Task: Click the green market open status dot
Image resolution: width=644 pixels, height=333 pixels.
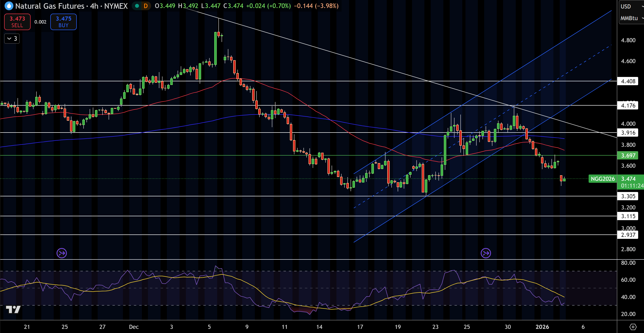Action: tap(137, 6)
